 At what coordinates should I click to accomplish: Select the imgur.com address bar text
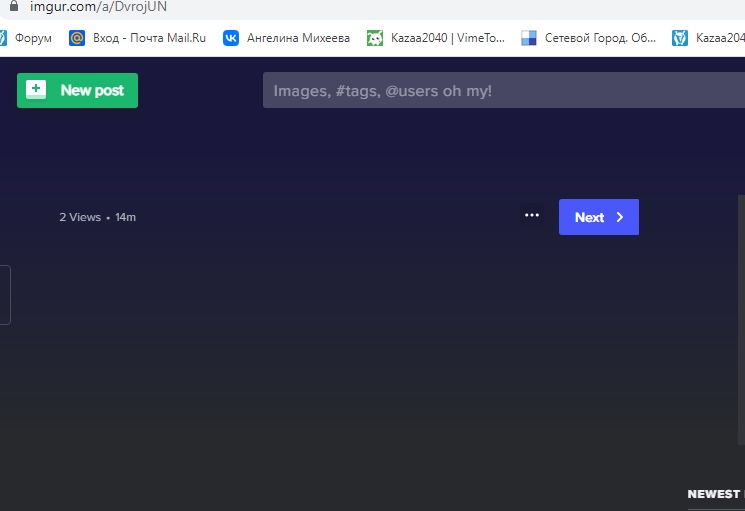(x=98, y=7)
